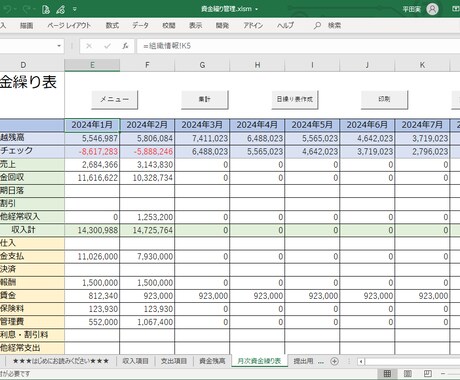Open the Customize Quick Access Toolbar dropdown
Image resolution: width=460 pixels, height=380 pixels.
tap(75, 9)
